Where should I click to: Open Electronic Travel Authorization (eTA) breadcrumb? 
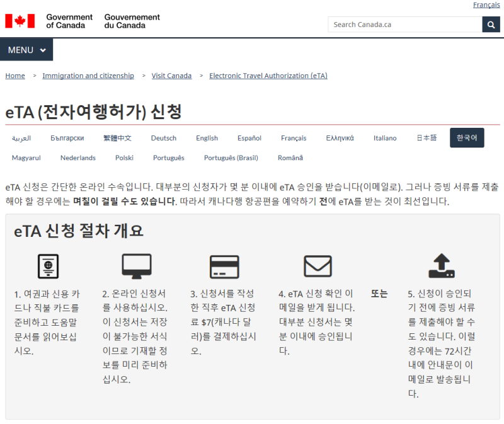(268, 76)
